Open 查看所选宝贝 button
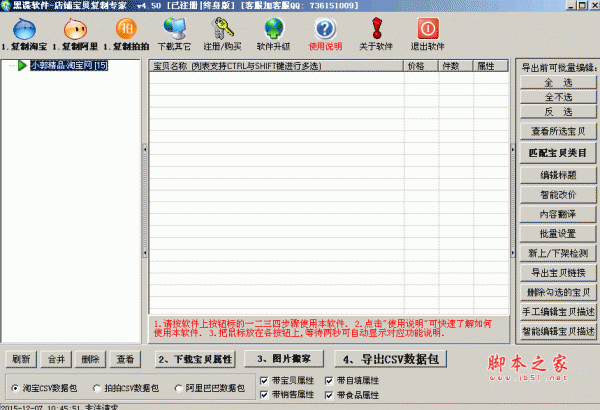Screen dimensions: 600x410 point(558,132)
